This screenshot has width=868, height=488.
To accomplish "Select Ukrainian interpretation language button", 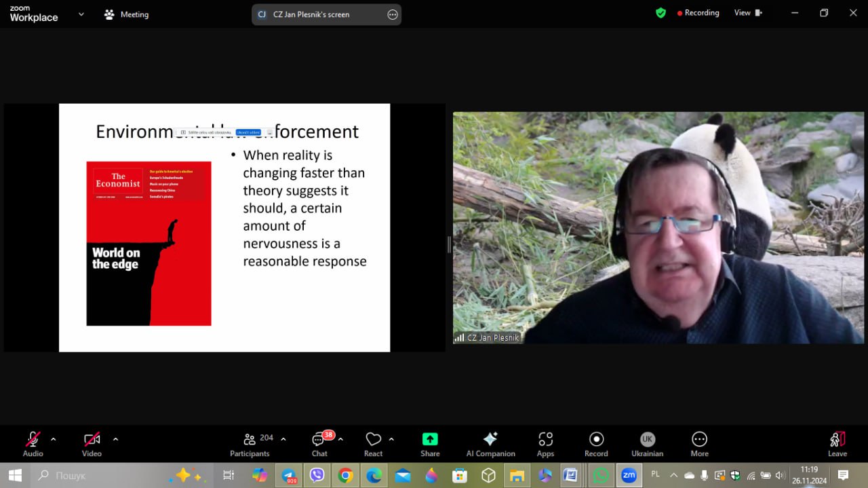I will 647,443.
